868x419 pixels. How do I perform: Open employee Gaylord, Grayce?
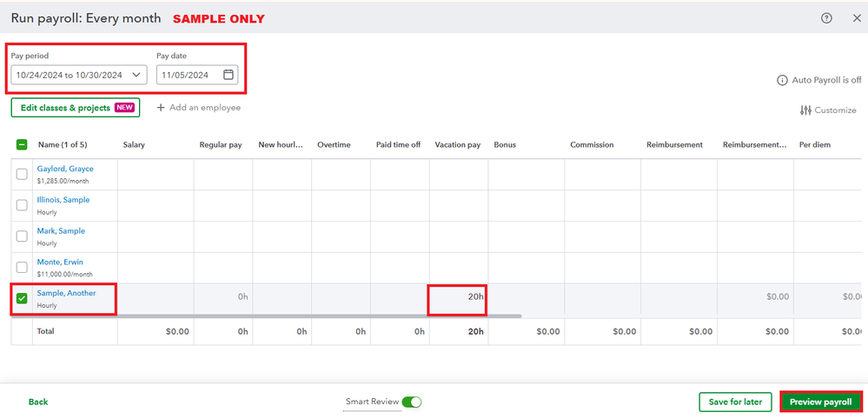click(65, 169)
